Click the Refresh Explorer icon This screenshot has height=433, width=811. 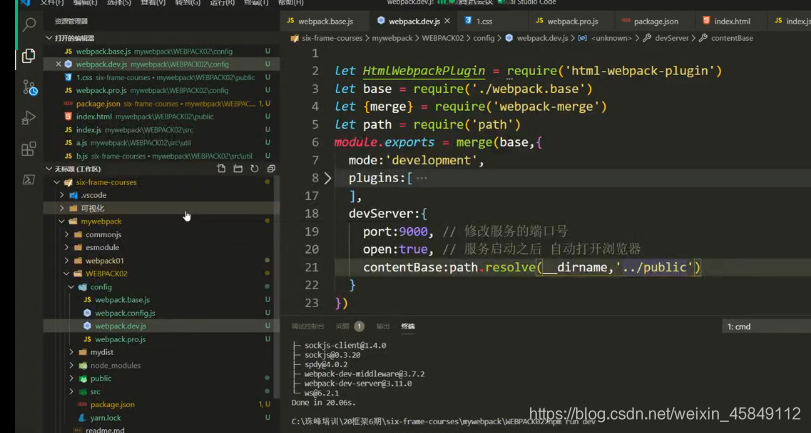[254, 169]
